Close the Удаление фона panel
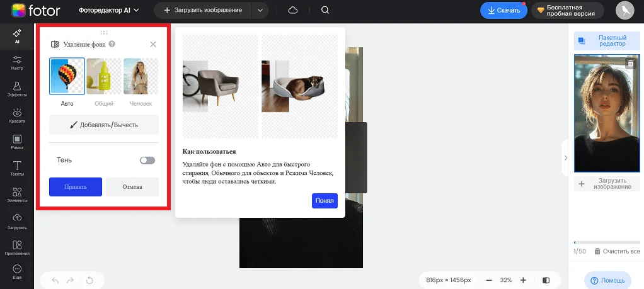The image size is (644, 289). (x=153, y=44)
